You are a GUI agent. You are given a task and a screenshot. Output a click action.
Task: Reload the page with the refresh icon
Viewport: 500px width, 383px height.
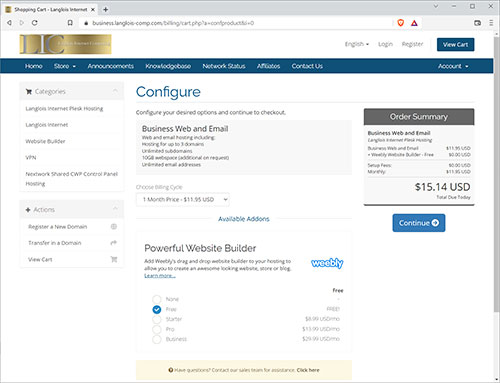click(34, 23)
